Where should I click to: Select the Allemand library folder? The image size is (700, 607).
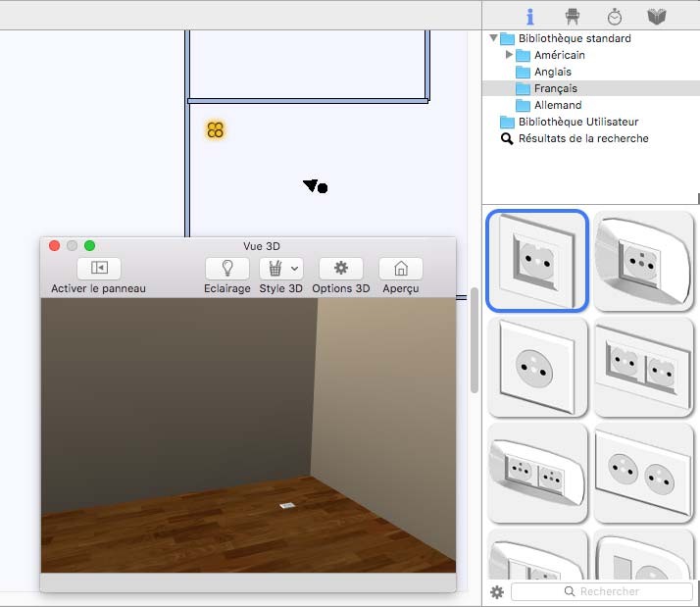[x=557, y=105]
